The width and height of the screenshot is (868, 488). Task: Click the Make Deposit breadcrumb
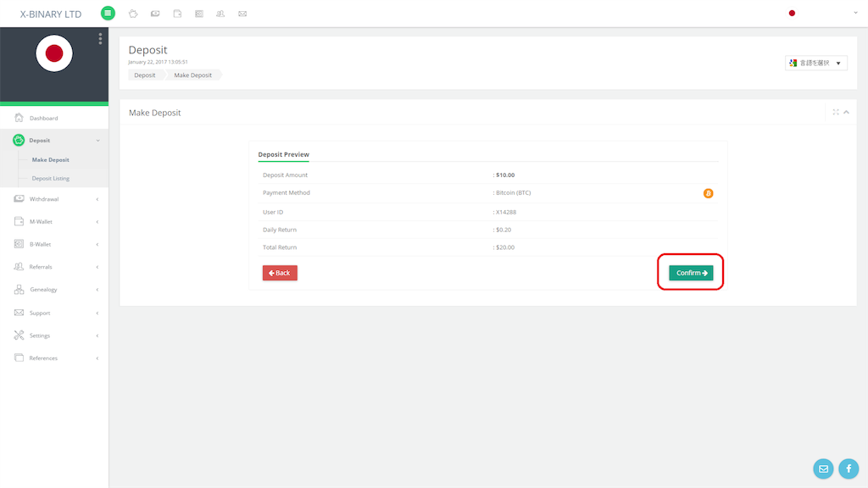point(192,75)
